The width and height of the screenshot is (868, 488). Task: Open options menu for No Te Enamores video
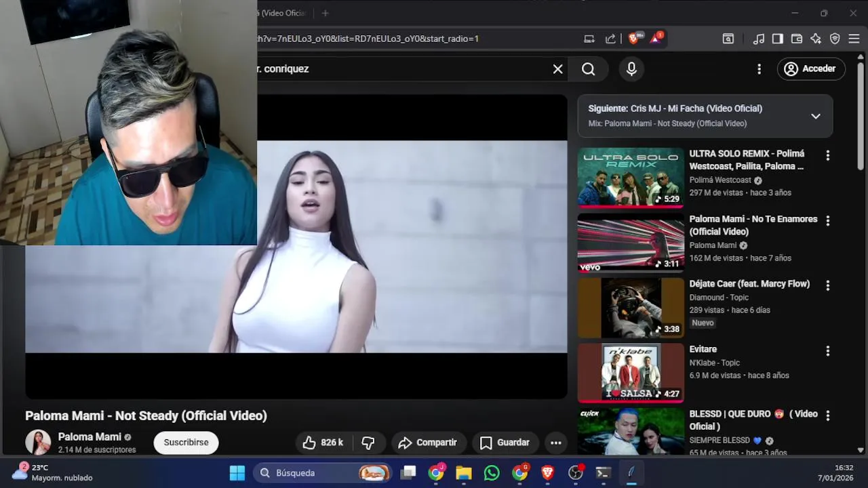pyautogui.click(x=827, y=220)
